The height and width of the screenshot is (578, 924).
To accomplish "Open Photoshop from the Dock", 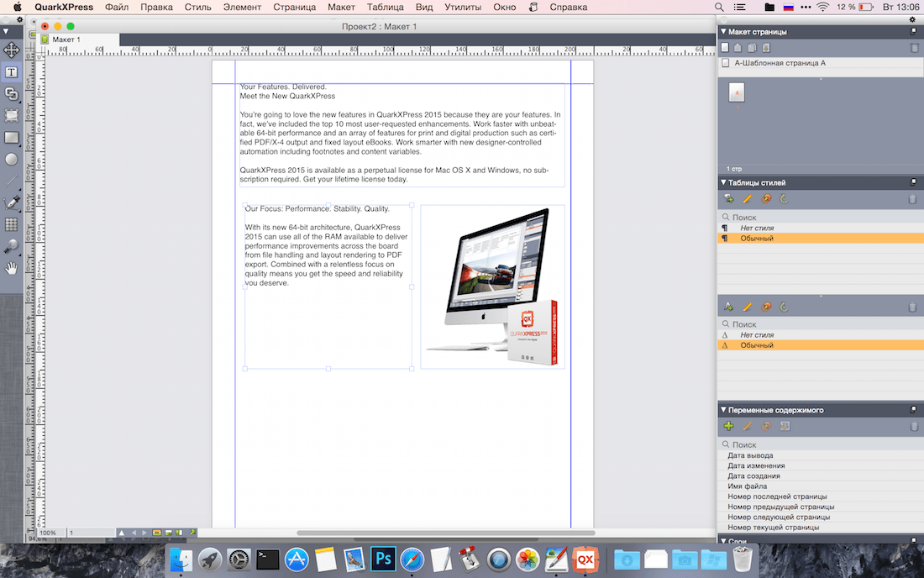I will 383,559.
